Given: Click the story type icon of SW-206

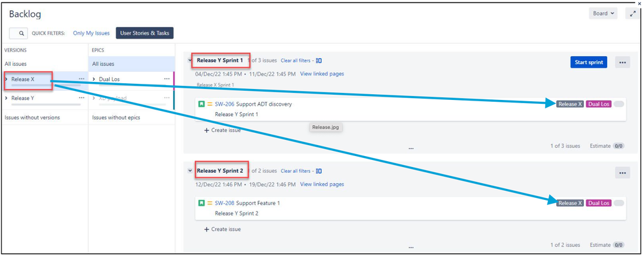Looking at the screenshot, I should click(202, 104).
